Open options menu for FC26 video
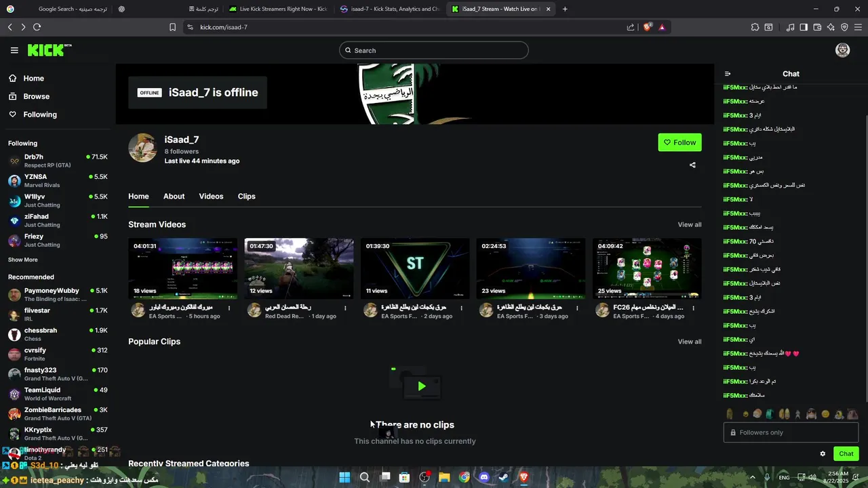The height and width of the screenshot is (488, 868). click(x=693, y=308)
